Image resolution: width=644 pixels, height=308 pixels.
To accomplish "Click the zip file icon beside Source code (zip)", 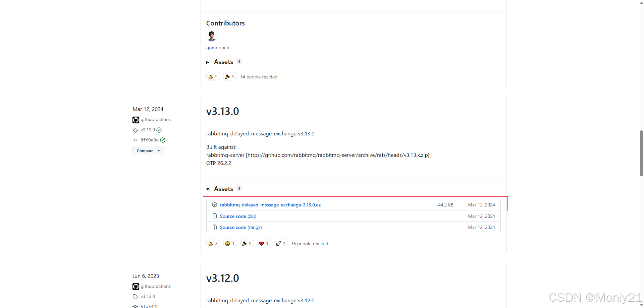I will (215, 216).
